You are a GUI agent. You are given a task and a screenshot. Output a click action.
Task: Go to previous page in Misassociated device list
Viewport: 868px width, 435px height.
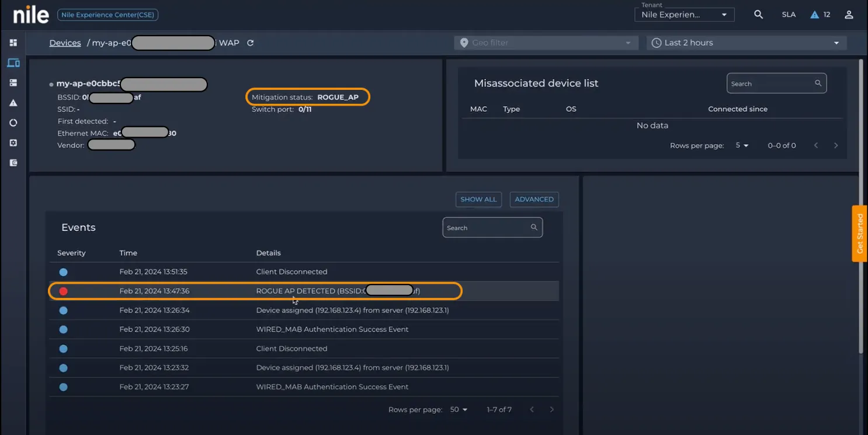tap(816, 145)
